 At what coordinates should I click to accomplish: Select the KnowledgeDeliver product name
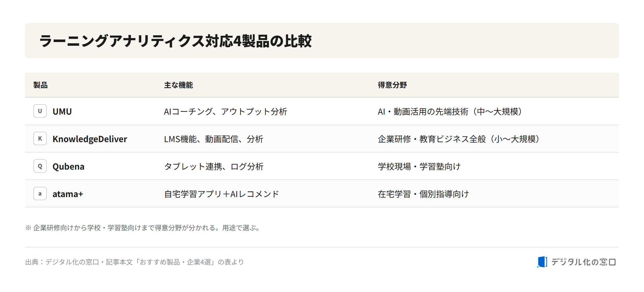(x=90, y=139)
